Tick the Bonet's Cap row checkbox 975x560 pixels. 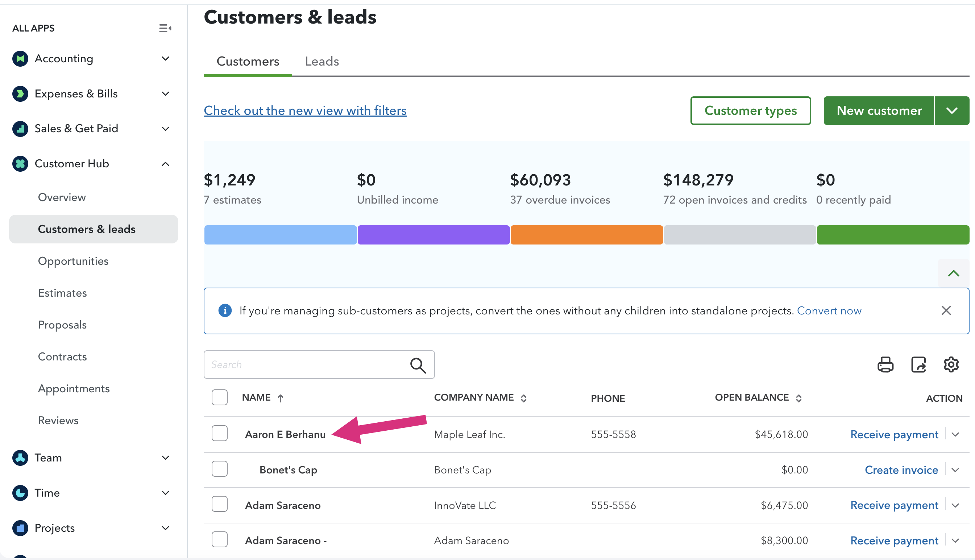point(219,469)
